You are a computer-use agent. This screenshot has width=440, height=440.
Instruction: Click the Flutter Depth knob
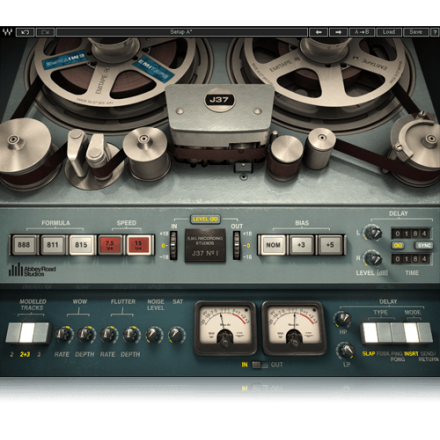(x=132, y=335)
